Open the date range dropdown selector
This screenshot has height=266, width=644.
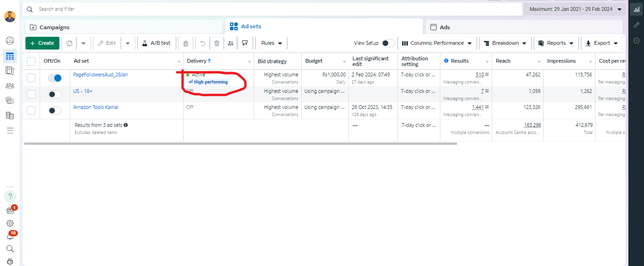click(x=575, y=9)
